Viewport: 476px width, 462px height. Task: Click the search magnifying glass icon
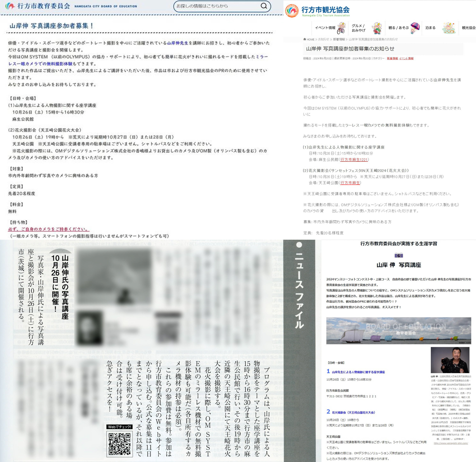(265, 6)
